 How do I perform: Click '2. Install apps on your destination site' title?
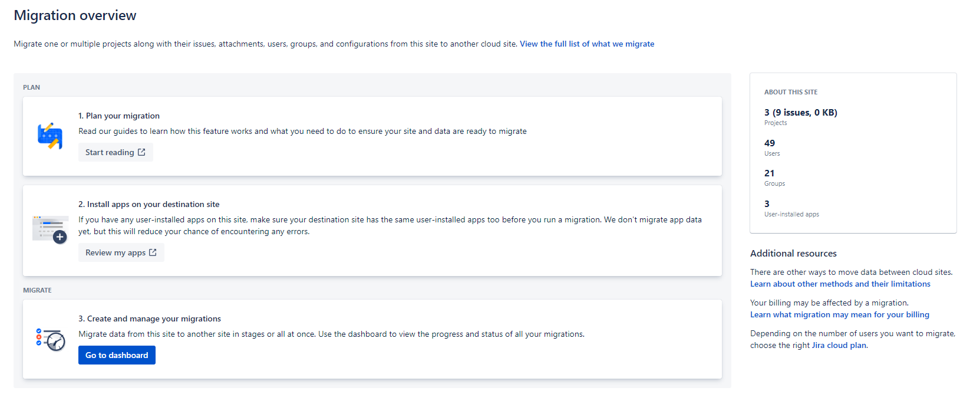point(149,204)
